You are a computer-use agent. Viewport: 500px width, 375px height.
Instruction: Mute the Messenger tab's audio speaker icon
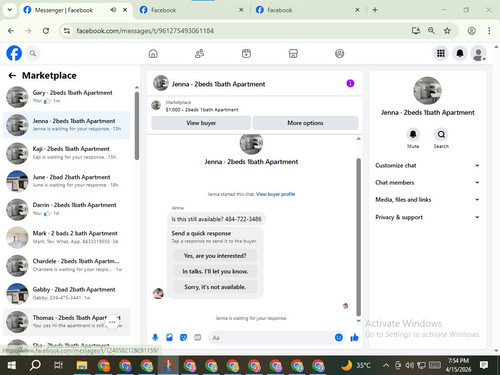113,10
